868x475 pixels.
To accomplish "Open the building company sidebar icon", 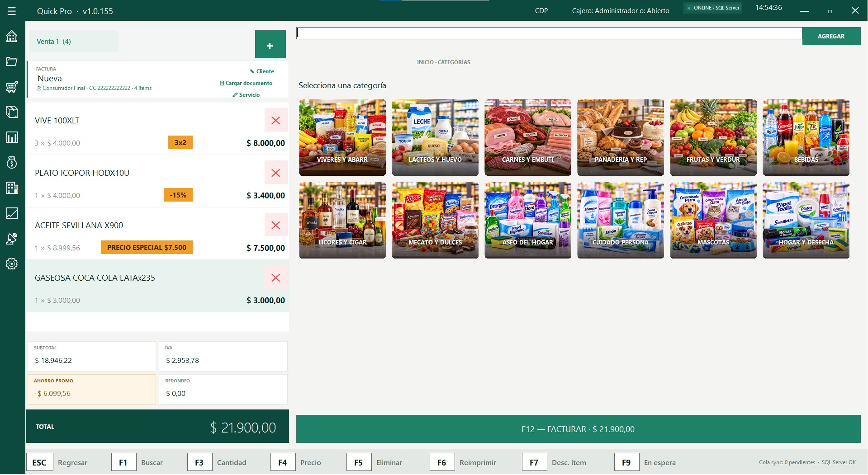I will (12, 188).
